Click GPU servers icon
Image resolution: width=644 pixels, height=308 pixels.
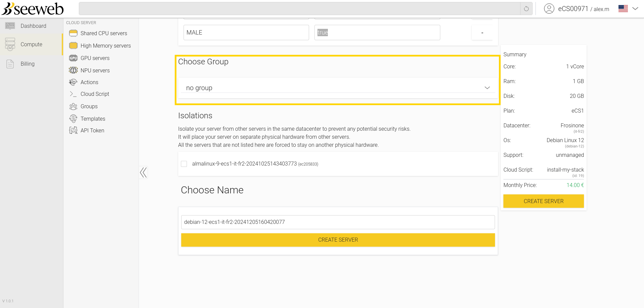coord(73,58)
